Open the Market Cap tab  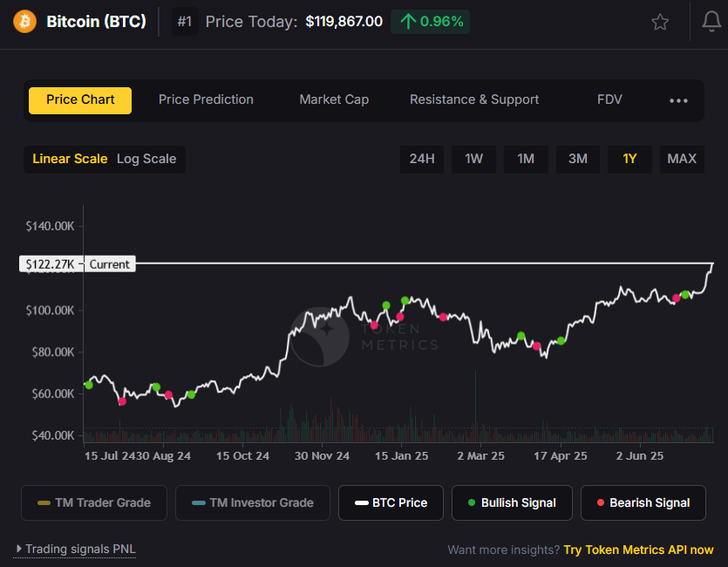coord(334,99)
